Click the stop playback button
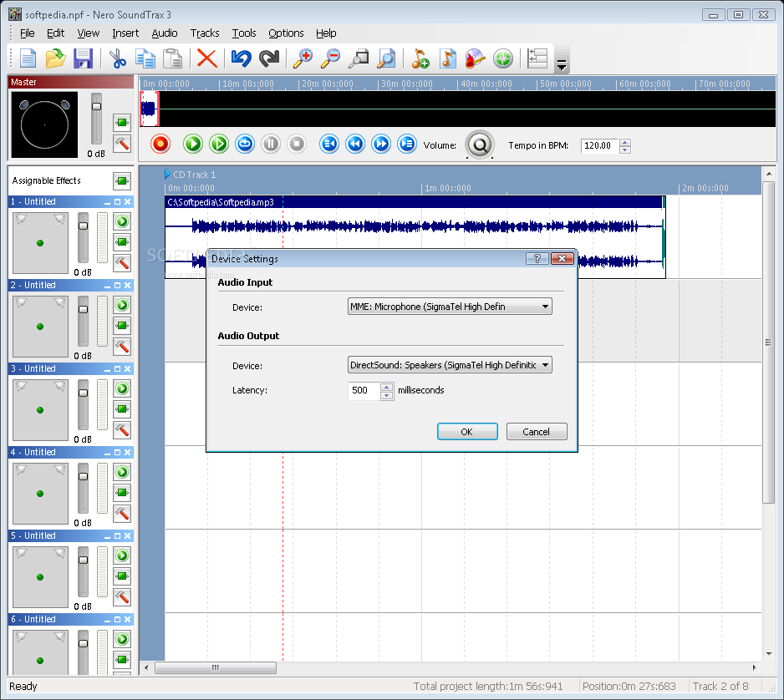Screen dimensions: 784x700 coord(297,144)
